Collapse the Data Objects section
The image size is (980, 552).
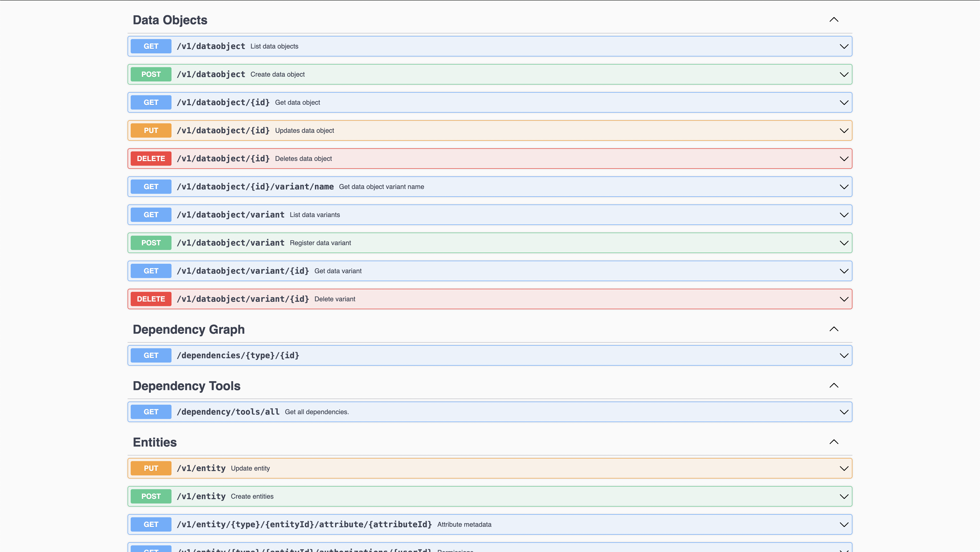pos(834,20)
